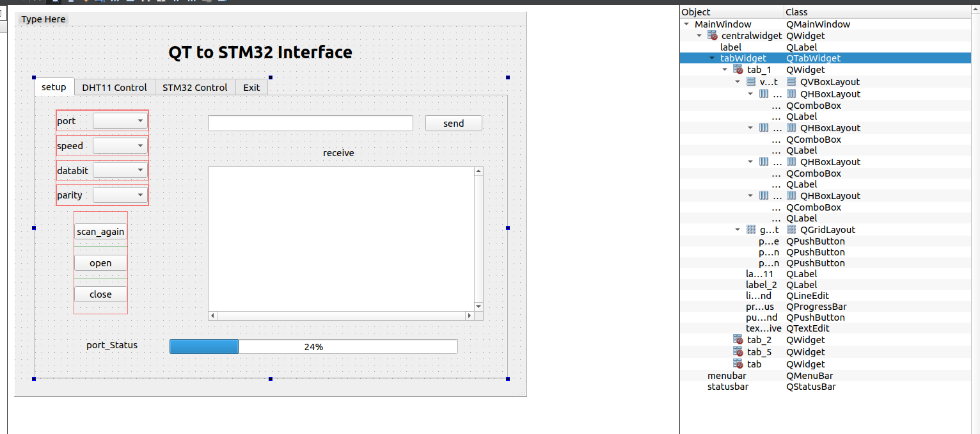Screen dimensions: 980x434
Task: Select the port label in the form
Action: (x=66, y=120)
